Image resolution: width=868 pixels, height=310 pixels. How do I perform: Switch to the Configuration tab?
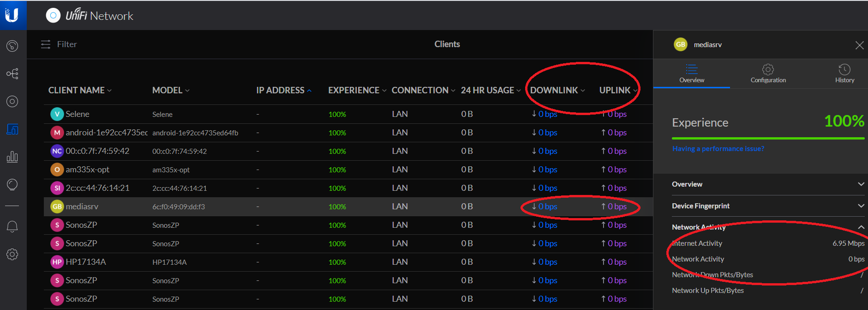[x=768, y=73]
